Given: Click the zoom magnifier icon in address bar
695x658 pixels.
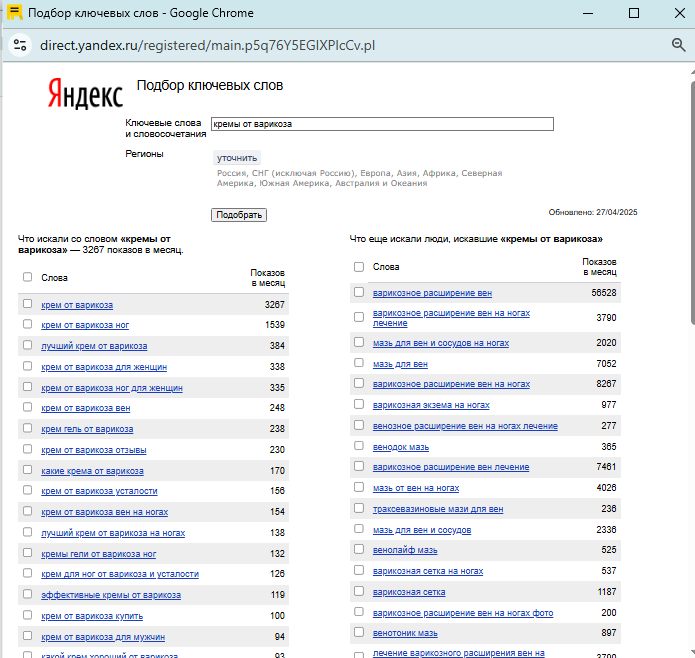Looking at the screenshot, I should (x=678, y=45).
